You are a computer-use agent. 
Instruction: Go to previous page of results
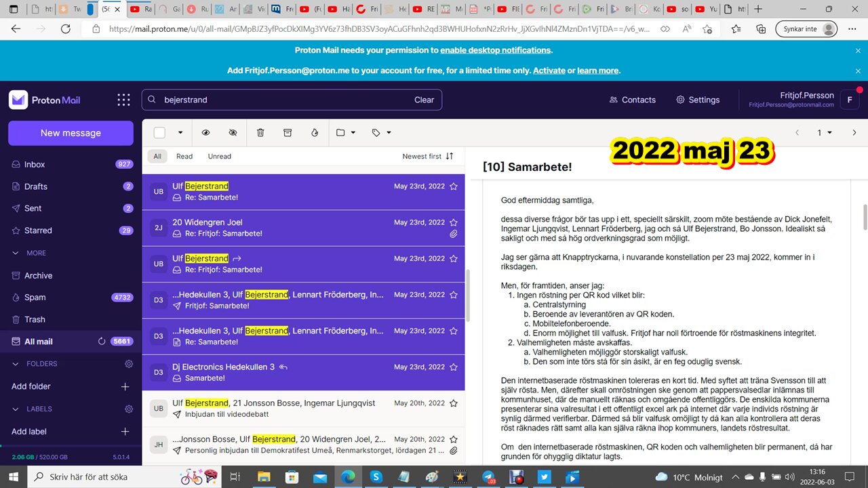[x=797, y=133]
